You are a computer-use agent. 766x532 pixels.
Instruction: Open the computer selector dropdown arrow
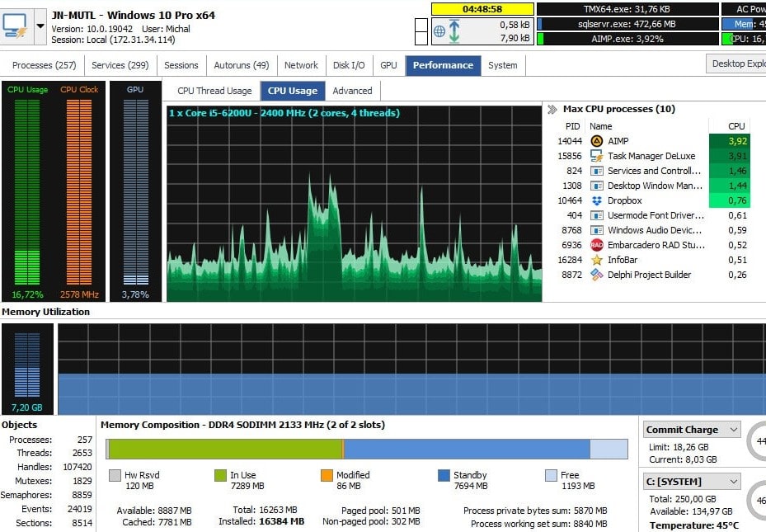[x=40, y=26]
